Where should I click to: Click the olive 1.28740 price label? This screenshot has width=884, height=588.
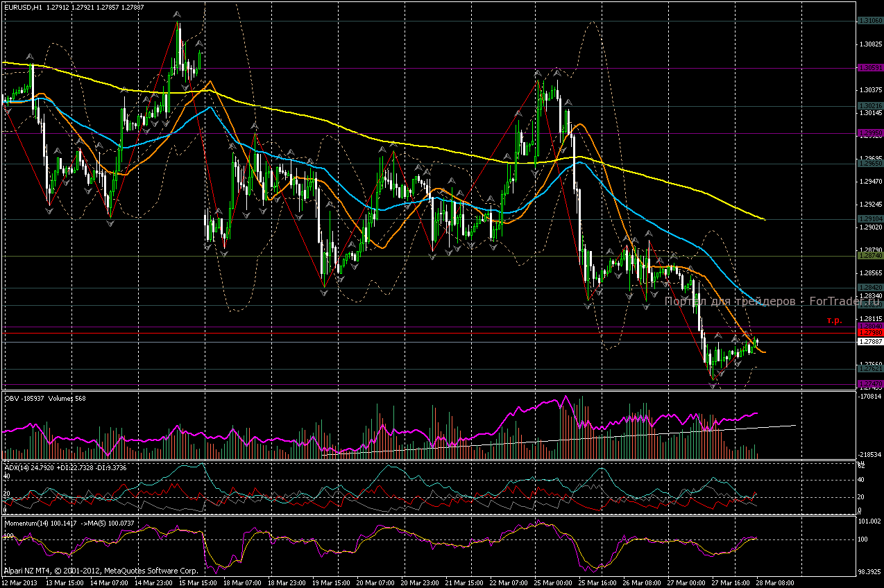click(x=869, y=256)
